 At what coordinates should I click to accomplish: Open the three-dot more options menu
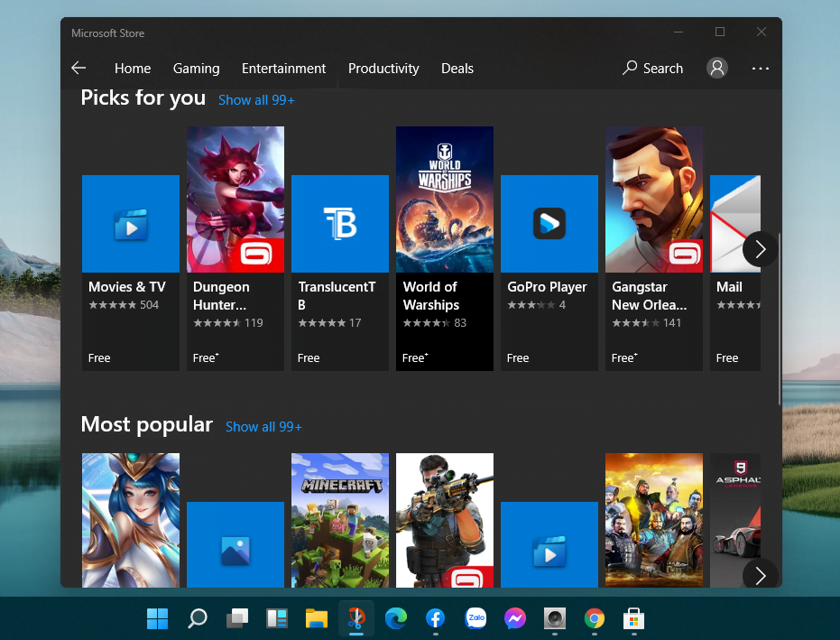[761, 69]
